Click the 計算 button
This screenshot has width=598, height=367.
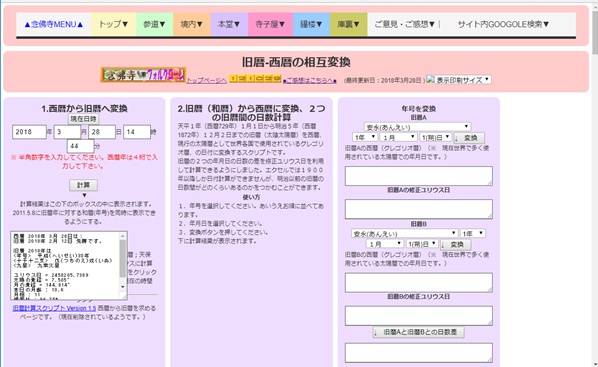84,185
